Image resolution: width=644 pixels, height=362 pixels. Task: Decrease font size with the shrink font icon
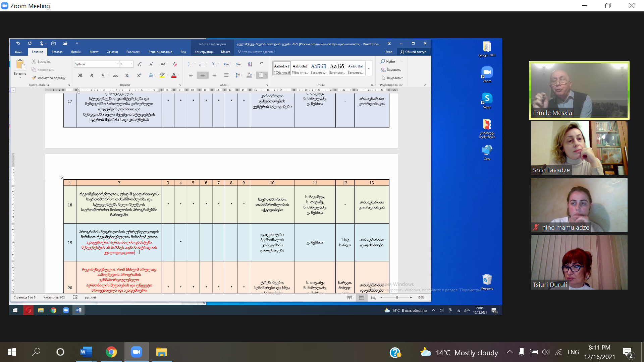point(151,64)
